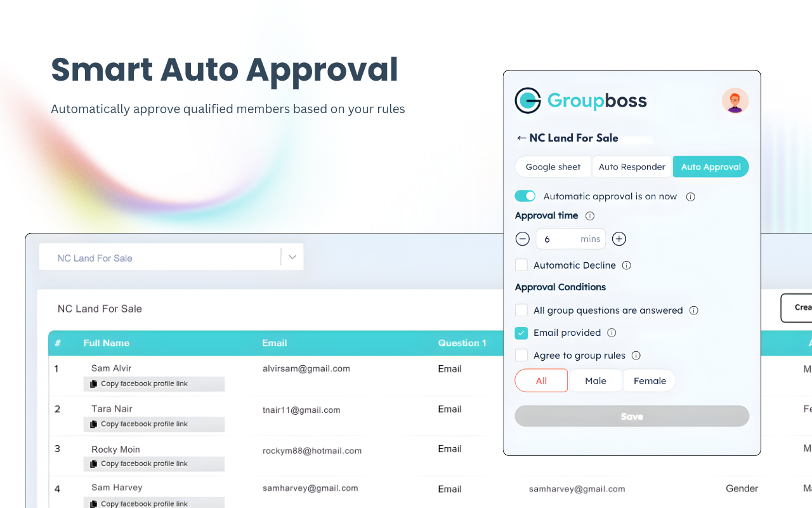Copy Rocky Moin's facebook profile link
Image resolution: width=812 pixels, height=508 pixels.
click(x=154, y=464)
